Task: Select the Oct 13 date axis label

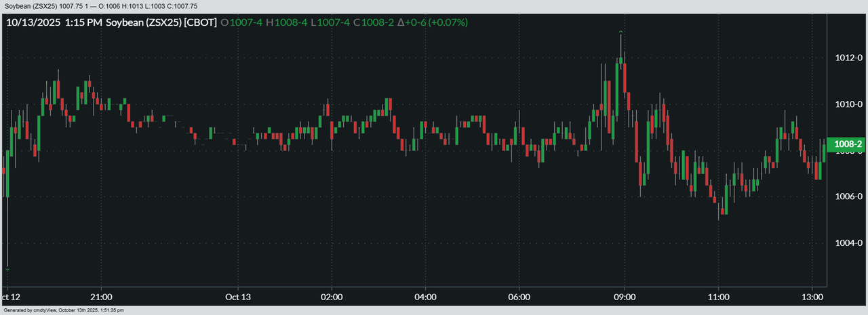Action: 238,297
